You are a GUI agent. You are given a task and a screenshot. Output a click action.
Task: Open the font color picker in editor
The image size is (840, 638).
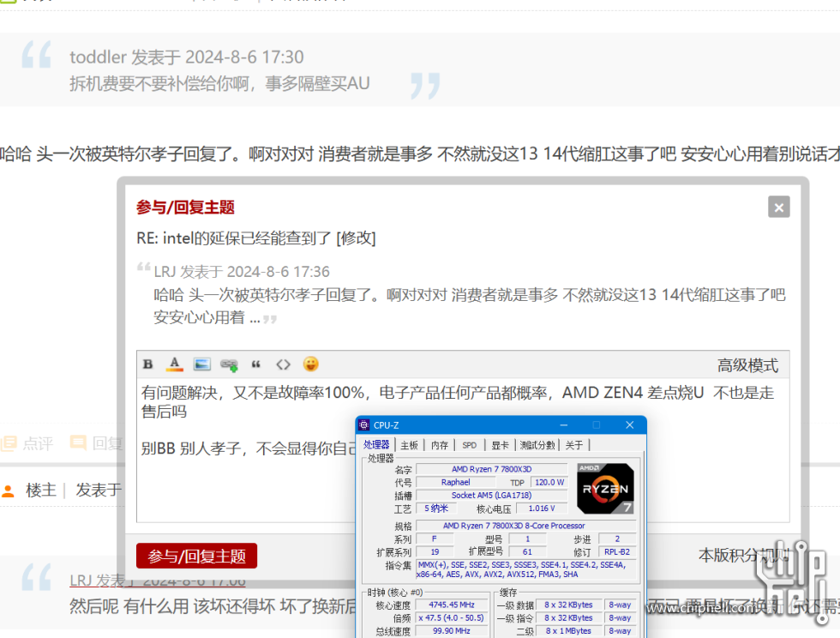[x=175, y=364]
